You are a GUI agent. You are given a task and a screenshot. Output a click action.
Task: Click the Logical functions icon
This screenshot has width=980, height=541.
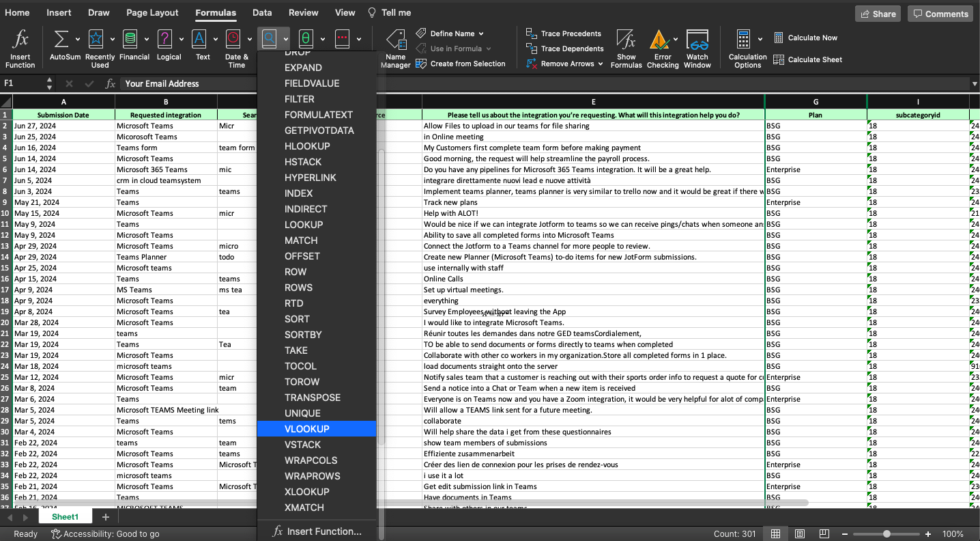[164, 40]
